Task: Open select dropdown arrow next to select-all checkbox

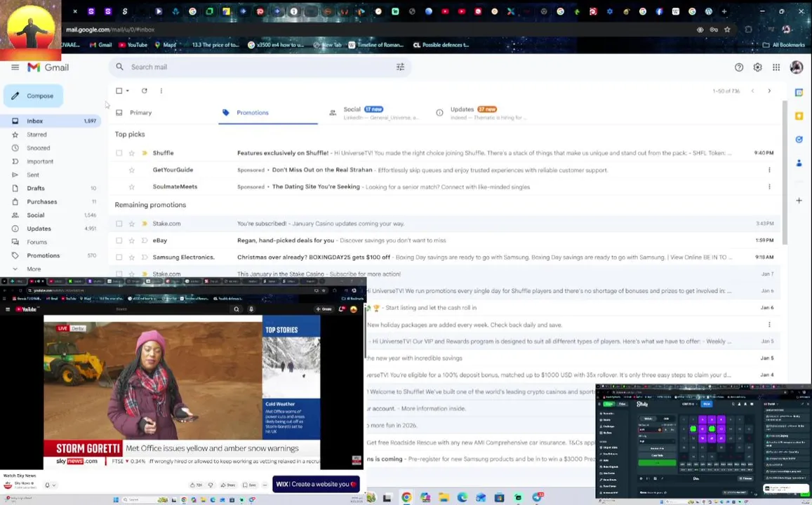Action: tap(128, 90)
